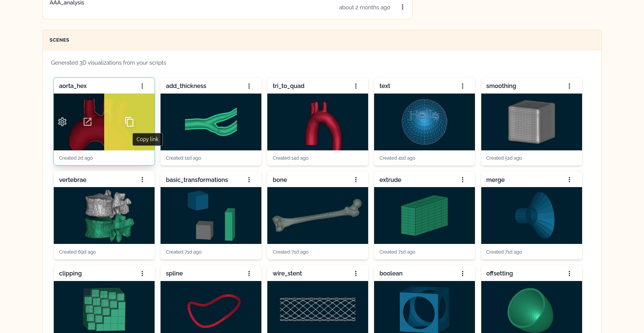Select the extrude scene preview
The image size is (644, 333).
(x=424, y=215)
